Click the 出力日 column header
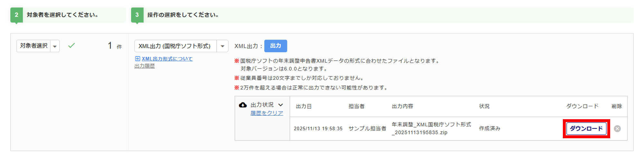This screenshot has height=156, width=644. [x=304, y=106]
